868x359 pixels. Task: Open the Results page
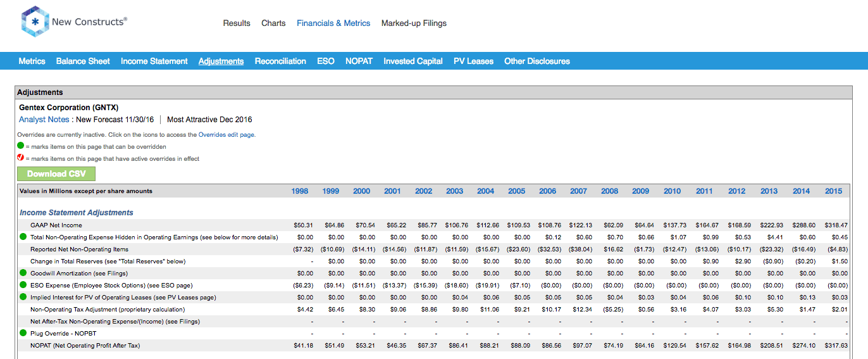coord(237,23)
